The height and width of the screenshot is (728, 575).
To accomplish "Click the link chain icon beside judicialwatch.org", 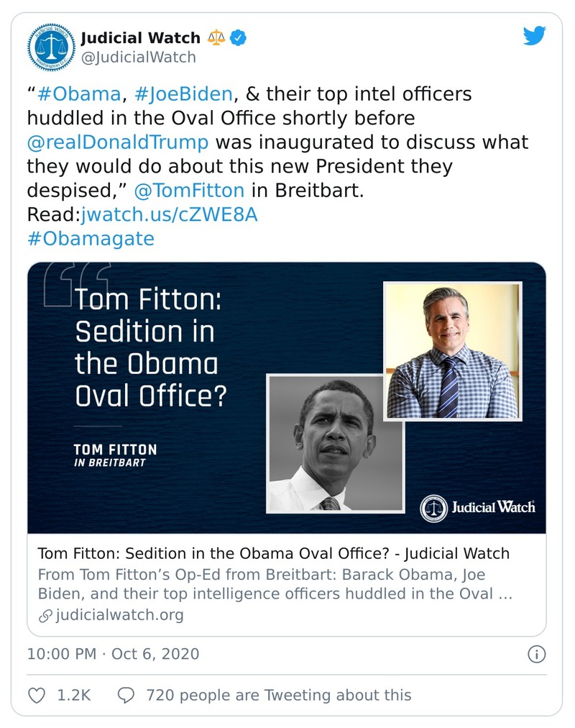I will point(44,615).
